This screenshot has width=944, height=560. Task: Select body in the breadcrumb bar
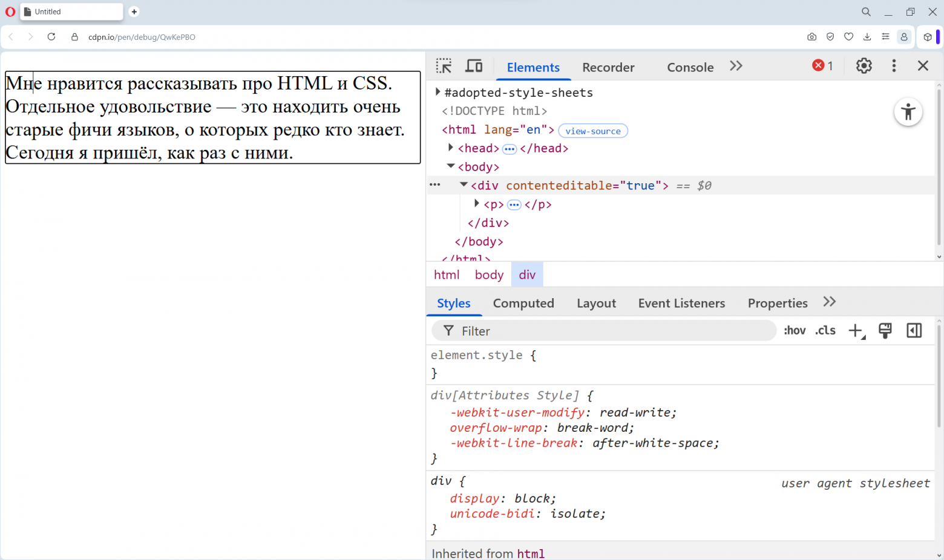point(489,275)
